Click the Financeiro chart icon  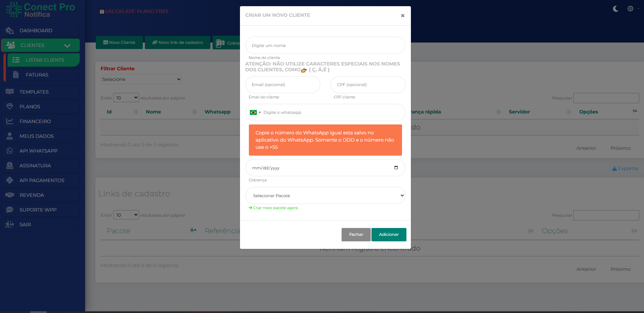[10, 121]
